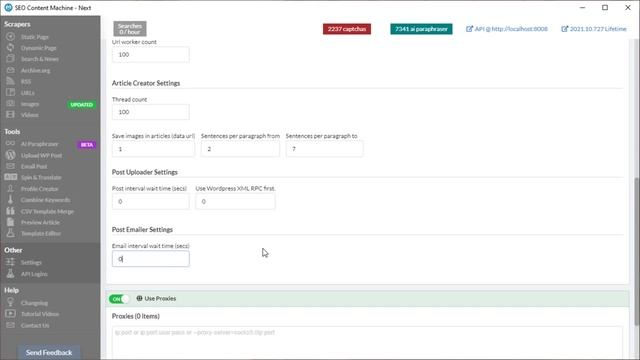640x360 pixels.
Task: Click Post interval wait time field
Action: click(151, 201)
